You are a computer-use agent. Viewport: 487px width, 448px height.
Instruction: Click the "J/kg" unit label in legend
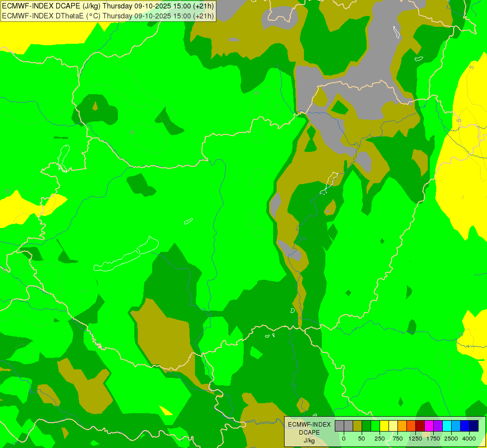tap(309, 441)
